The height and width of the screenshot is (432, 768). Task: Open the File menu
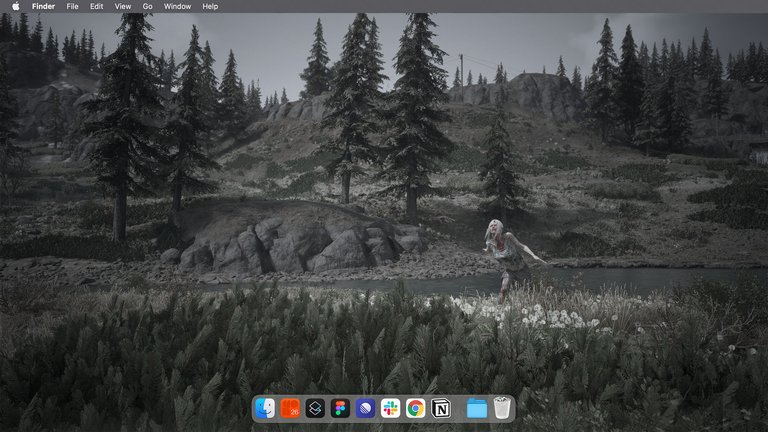tap(72, 6)
